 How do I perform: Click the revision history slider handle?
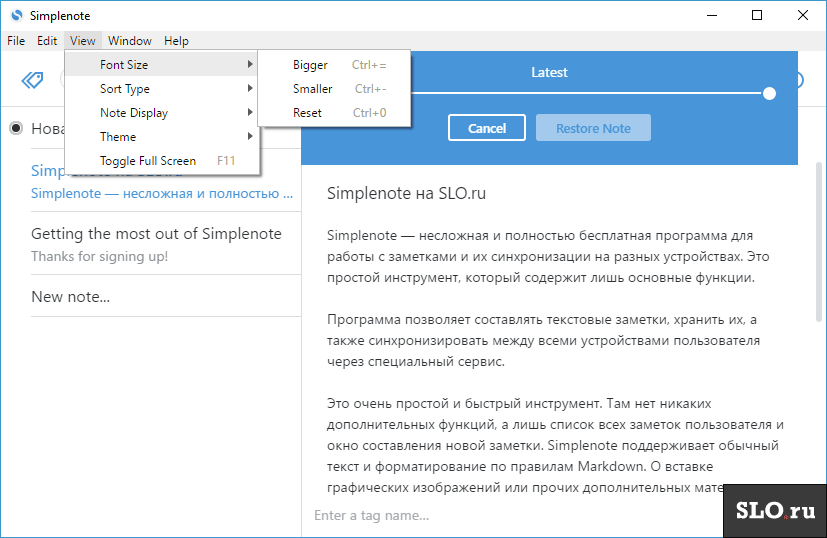pos(769,93)
